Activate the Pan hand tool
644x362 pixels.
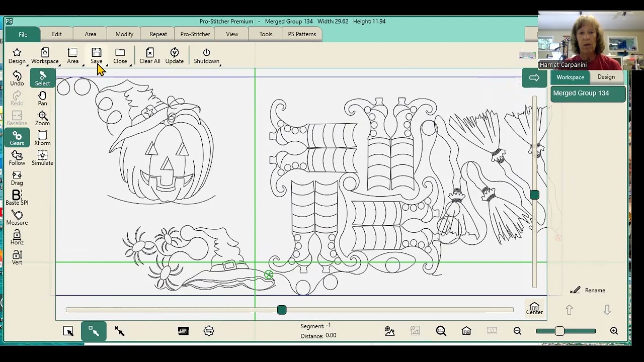(42, 98)
